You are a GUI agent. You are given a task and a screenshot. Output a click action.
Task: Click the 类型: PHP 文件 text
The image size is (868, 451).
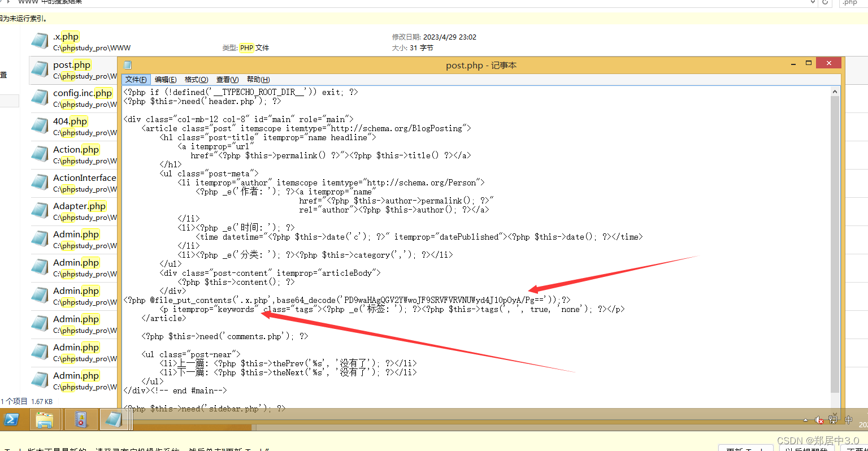(245, 48)
